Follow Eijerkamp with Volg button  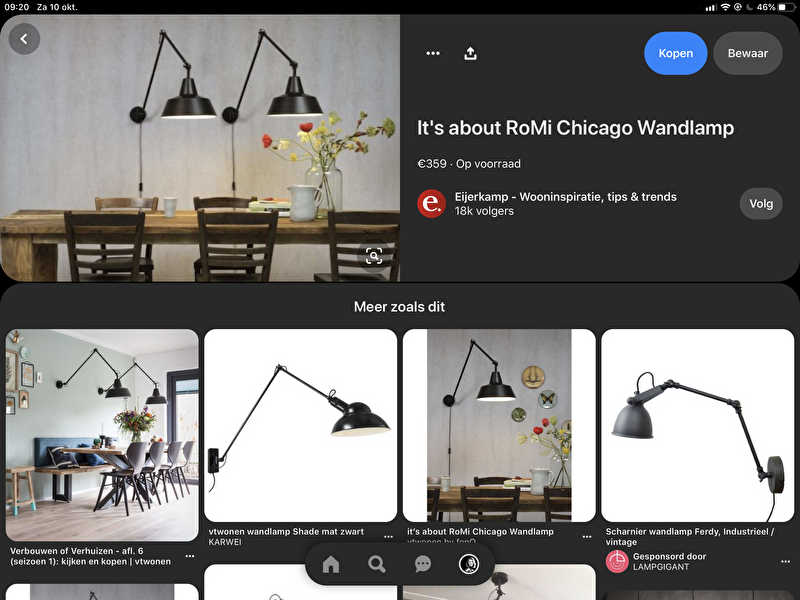761,204
